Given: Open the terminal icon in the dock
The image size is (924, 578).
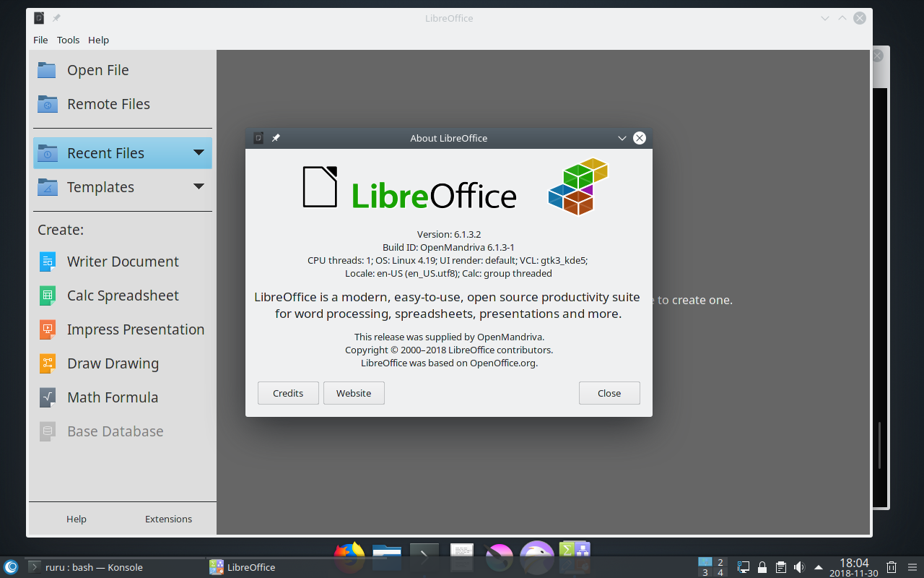Looking at the screenshot, I should point(424,557).
